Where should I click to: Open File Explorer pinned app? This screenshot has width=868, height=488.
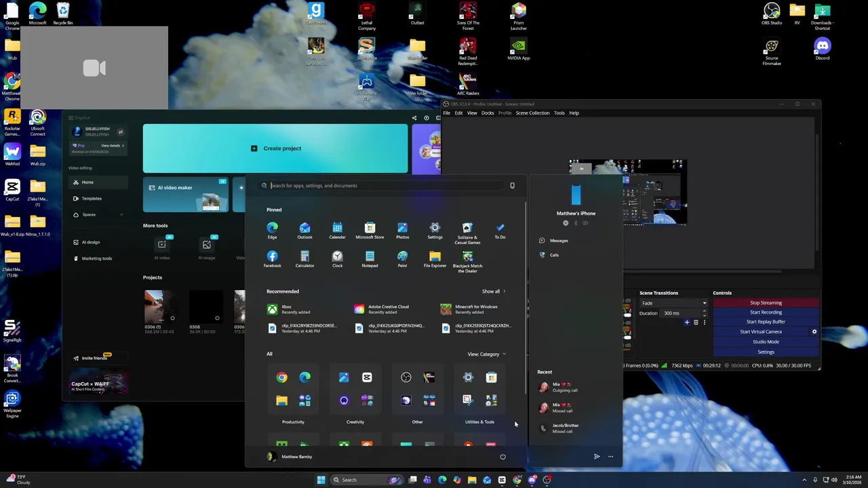[x=435, y=259]
